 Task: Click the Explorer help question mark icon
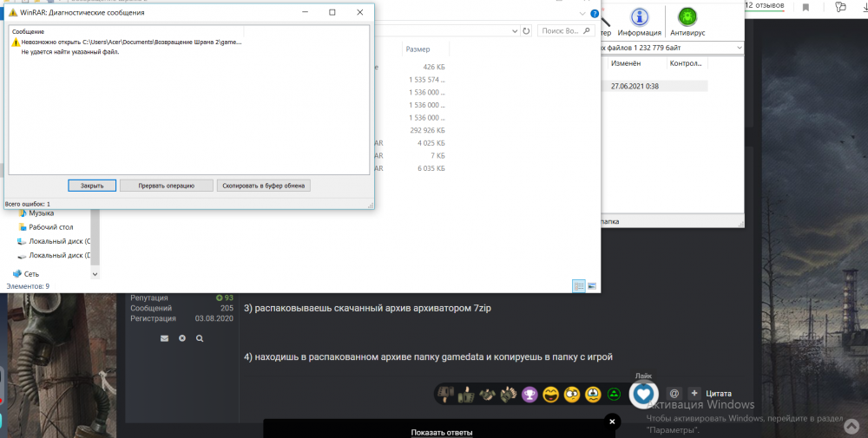coord(595,14)
